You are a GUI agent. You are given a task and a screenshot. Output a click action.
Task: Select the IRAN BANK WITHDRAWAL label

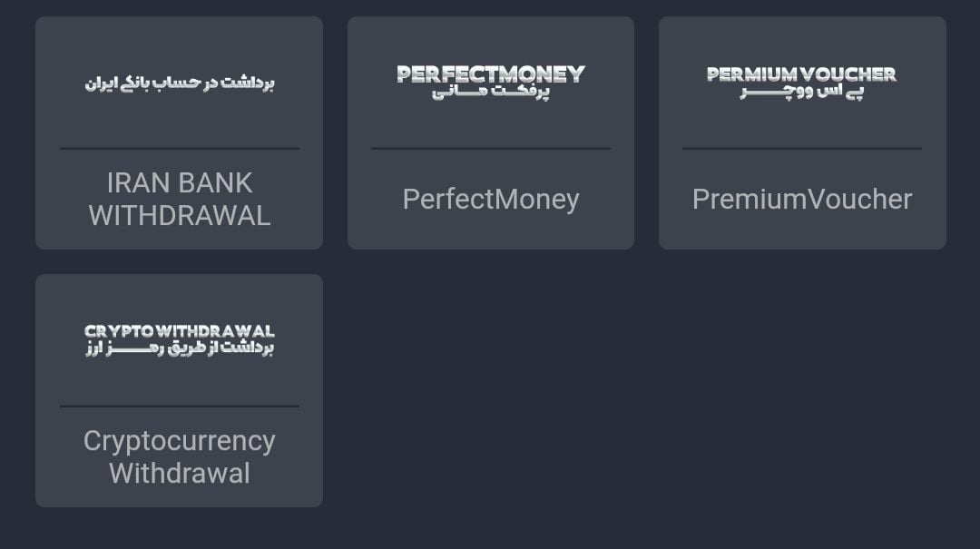coord(179,199)
